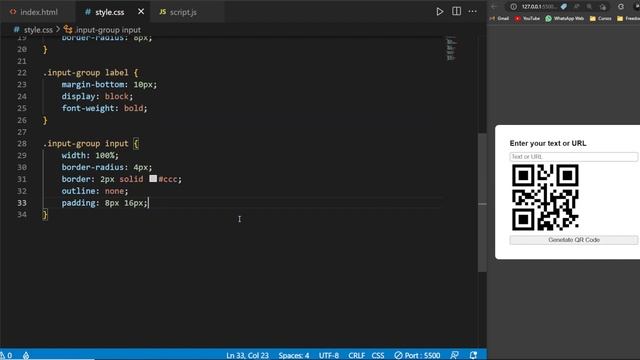640x360 pixels.
Task: Open the YouTube bookmark
Action: pyautogui.click(x=527, y=18)
